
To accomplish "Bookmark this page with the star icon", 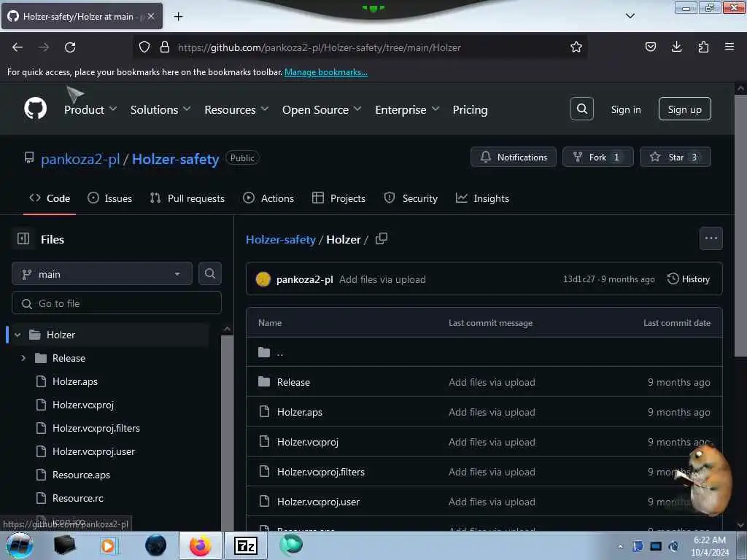I will [576, 47].
